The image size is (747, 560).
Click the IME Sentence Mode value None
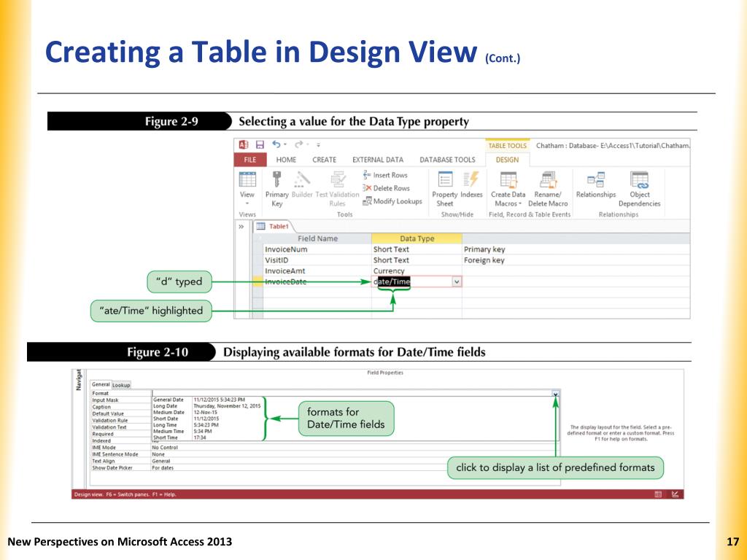click(x=158, y=454)
